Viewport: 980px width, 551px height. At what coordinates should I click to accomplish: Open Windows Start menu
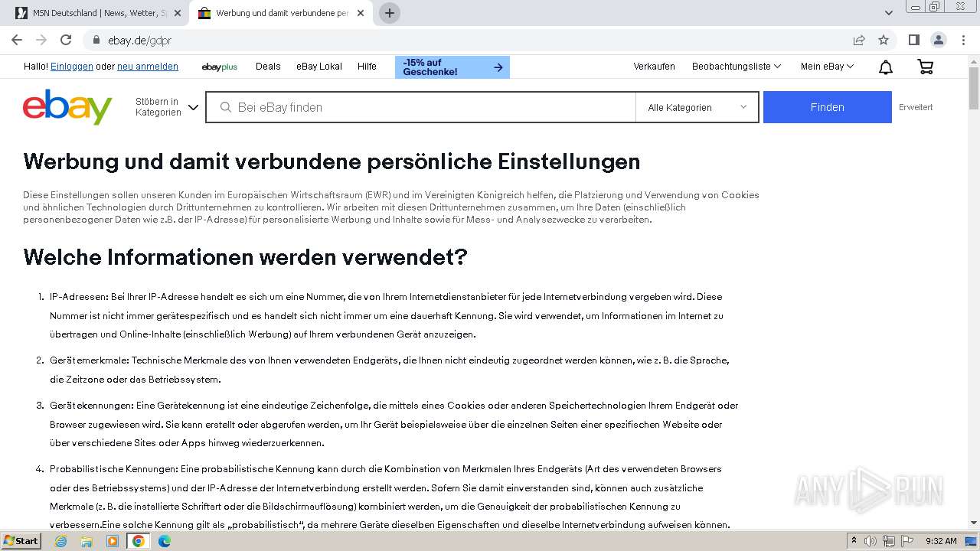[21, 540]
